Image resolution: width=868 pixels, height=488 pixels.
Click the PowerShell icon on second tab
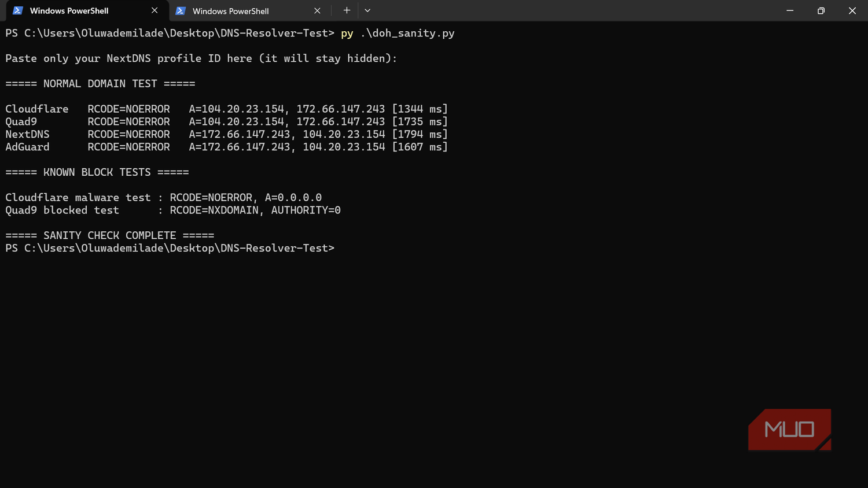point(181,10)
